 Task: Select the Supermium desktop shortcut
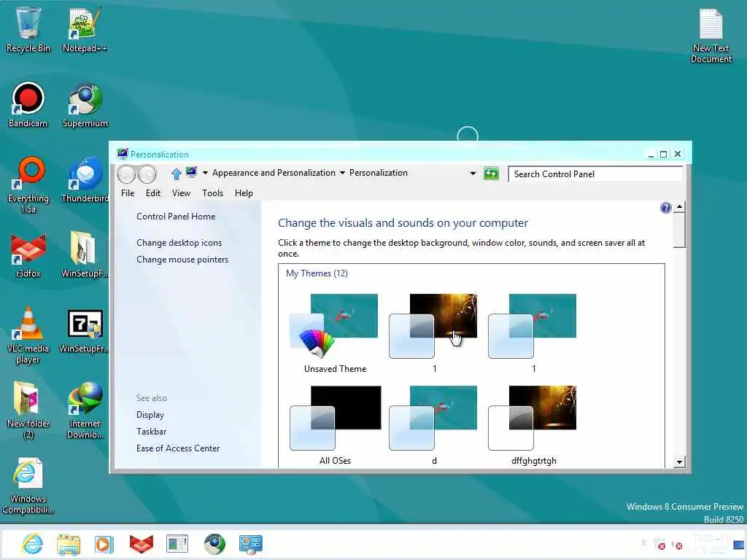(85, 105)
